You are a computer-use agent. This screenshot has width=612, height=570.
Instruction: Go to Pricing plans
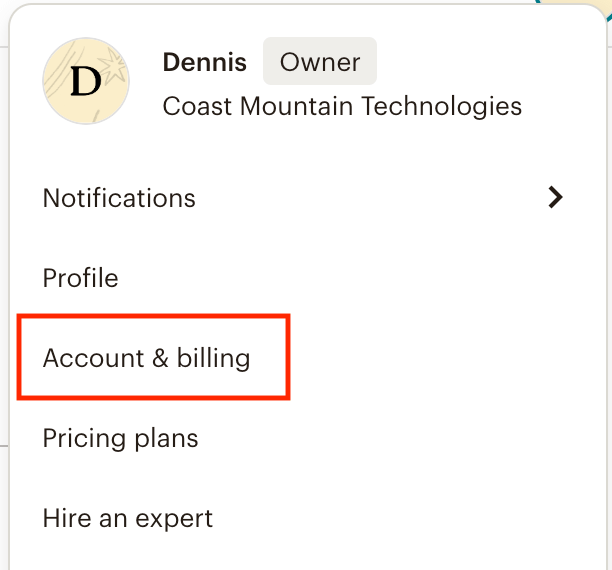[120, 438]
